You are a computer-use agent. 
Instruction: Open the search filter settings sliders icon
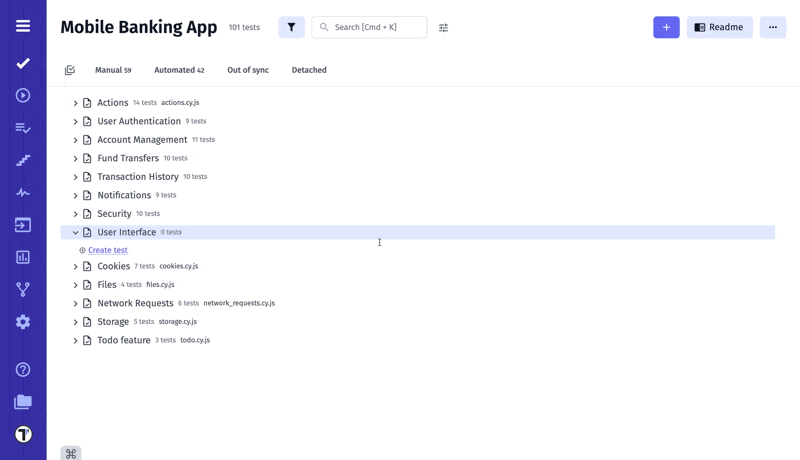pos(444,28)
